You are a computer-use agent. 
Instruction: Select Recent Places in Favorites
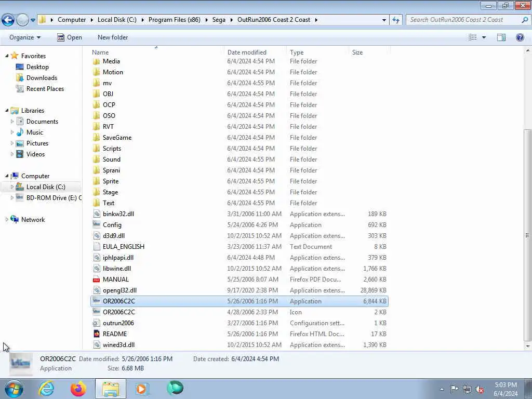[45, 88]
